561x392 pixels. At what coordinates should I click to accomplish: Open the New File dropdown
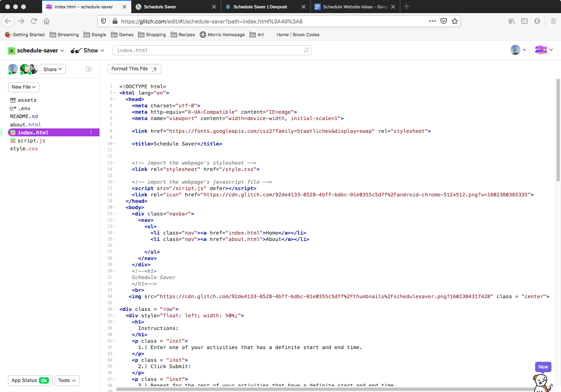coord(23,87)
